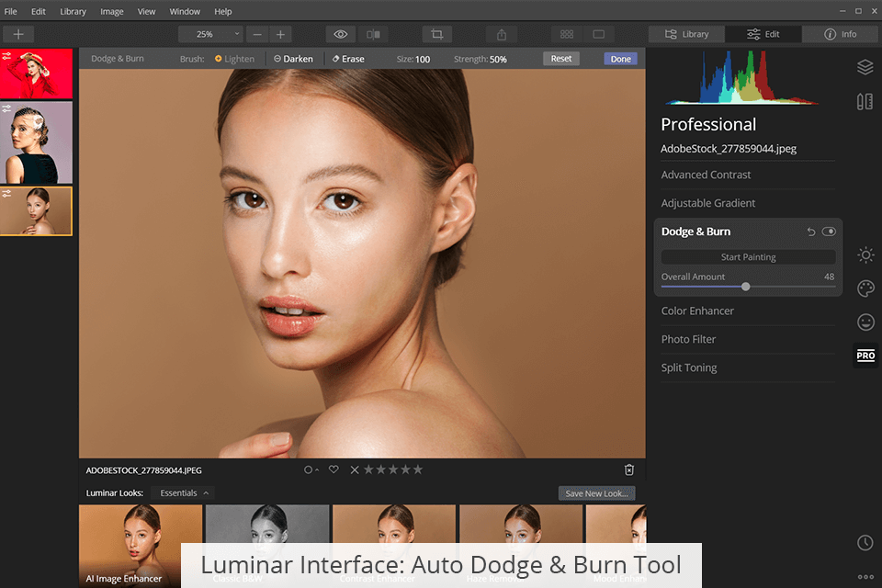The width and height of the screenshot is (882, 588).
Task: Select the Darken brush mode
Action: (293, 59)
